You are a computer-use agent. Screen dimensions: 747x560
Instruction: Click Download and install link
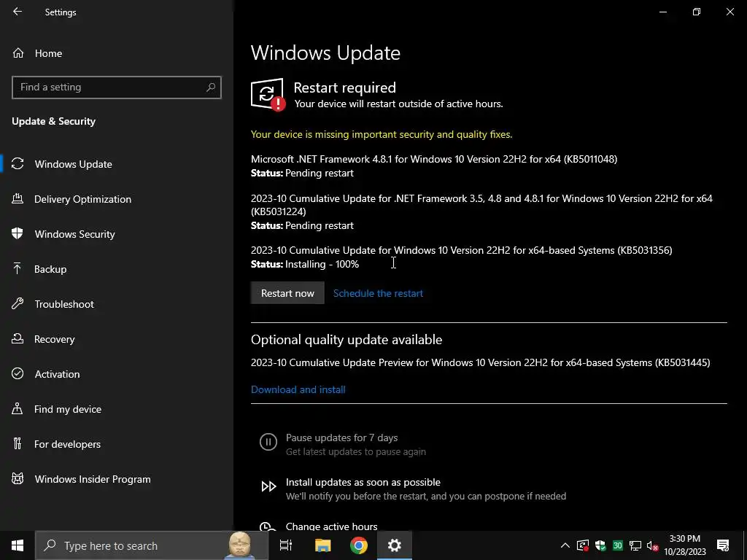point(298,389)
